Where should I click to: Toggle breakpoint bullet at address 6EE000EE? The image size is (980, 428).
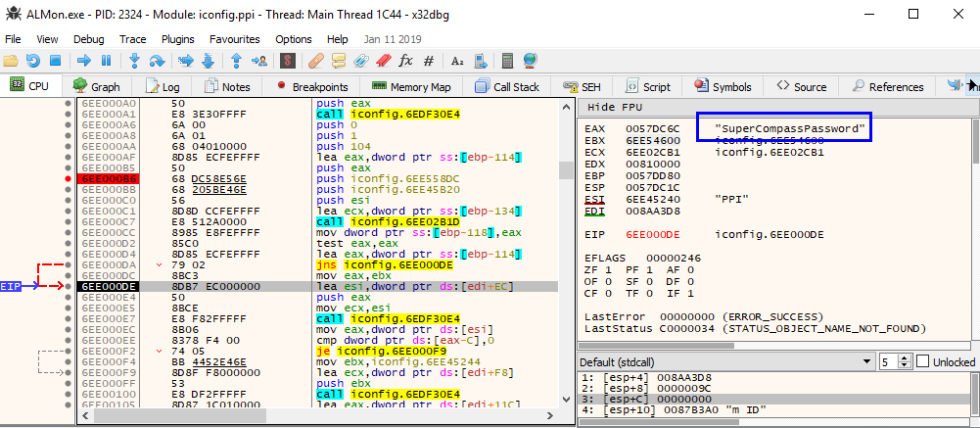pyautogui.click(x=69, y=341)
